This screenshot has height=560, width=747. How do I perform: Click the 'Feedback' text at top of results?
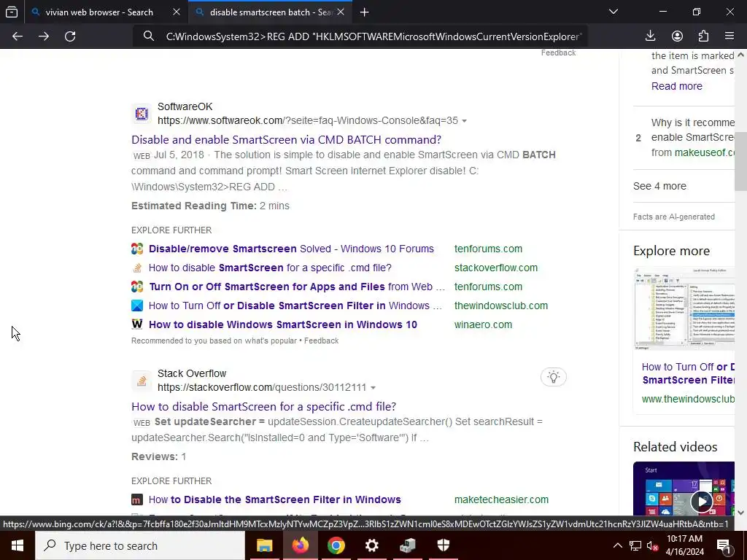pos(558,52)
